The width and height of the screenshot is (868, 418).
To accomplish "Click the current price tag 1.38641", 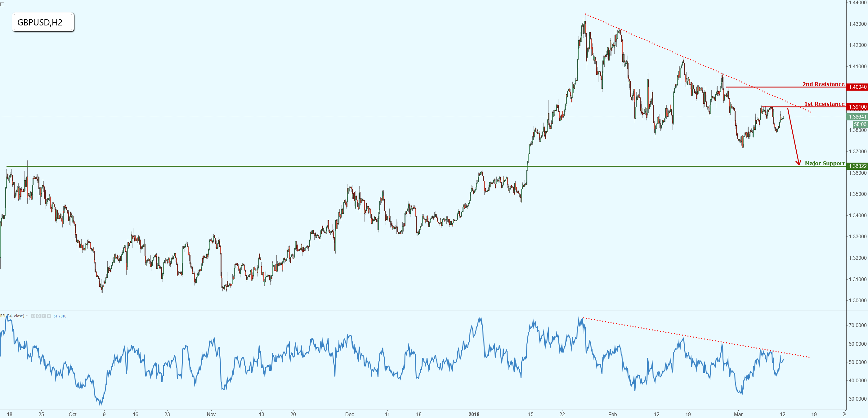I will [x=857, y=117].
